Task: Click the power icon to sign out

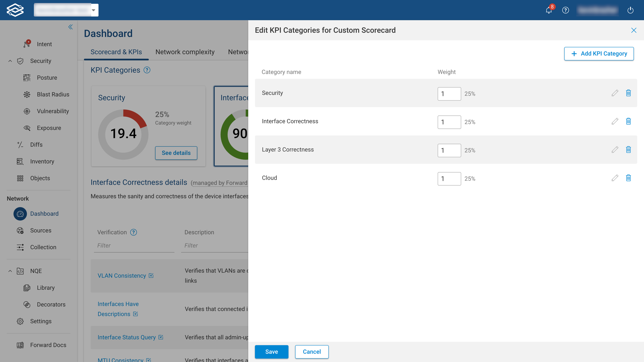Action: (x=630, y=10)
